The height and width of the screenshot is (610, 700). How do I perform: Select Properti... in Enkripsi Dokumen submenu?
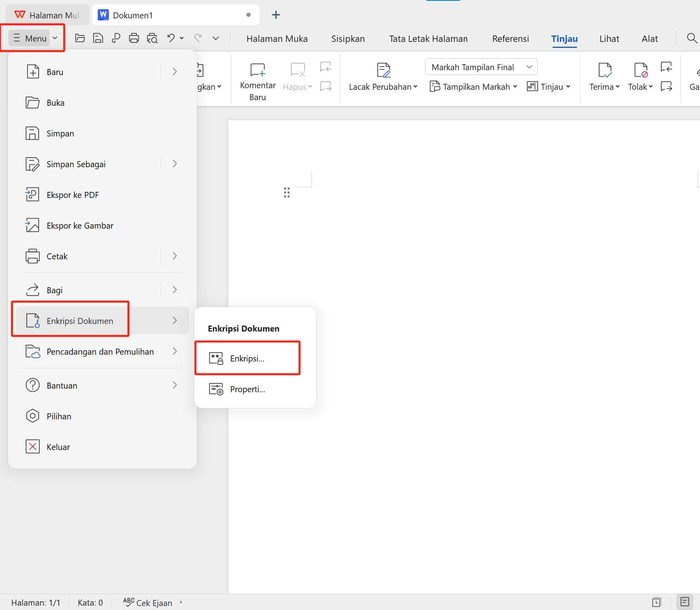tap(247, 389)
